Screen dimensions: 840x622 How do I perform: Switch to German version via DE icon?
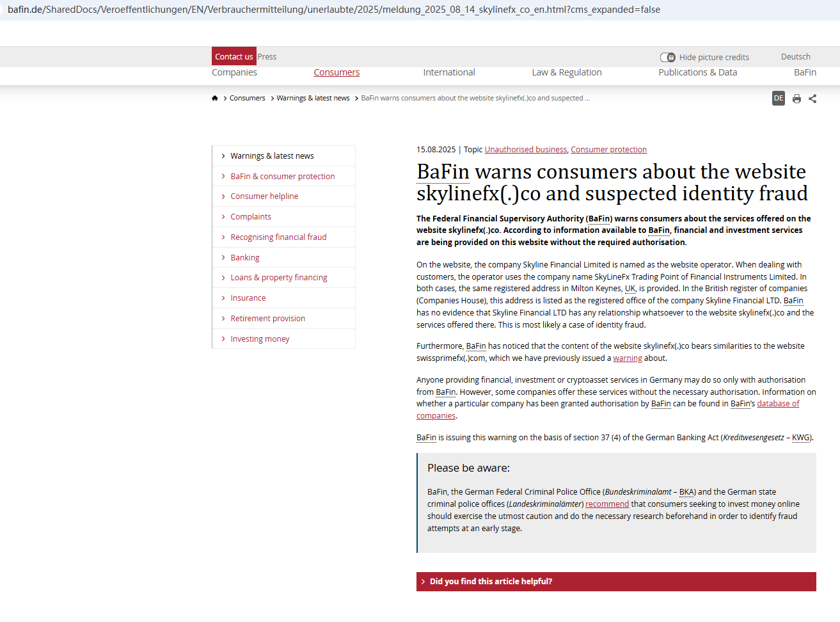779,98
